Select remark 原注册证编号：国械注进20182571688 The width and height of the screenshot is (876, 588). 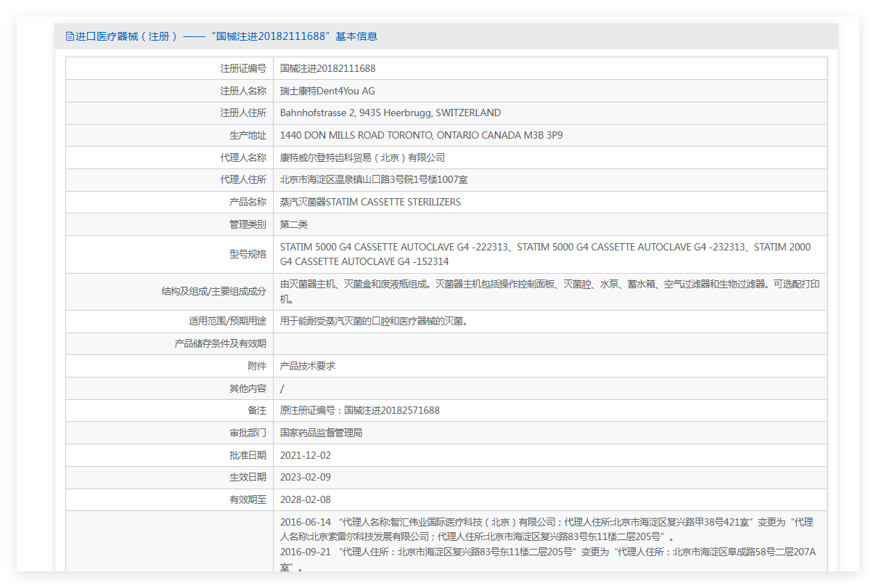coord(360,410)
